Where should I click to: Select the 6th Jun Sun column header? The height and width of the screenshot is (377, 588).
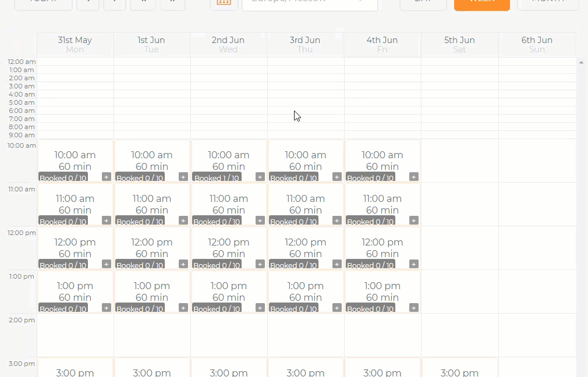click(x=537, y=45)
